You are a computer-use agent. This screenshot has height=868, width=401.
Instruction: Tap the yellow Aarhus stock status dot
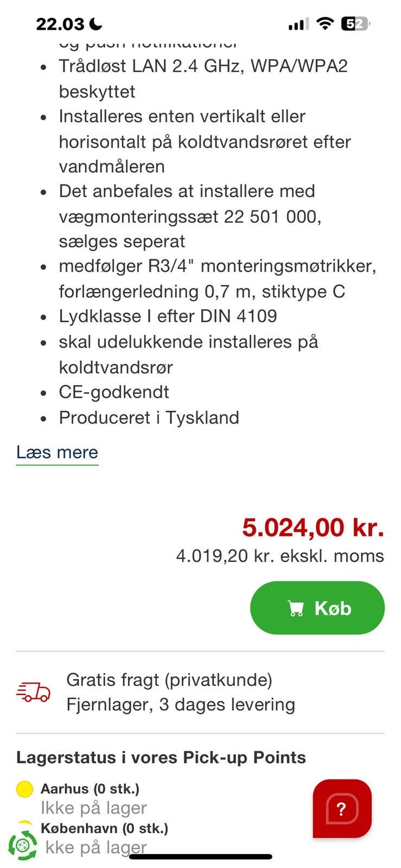(25, 789)
